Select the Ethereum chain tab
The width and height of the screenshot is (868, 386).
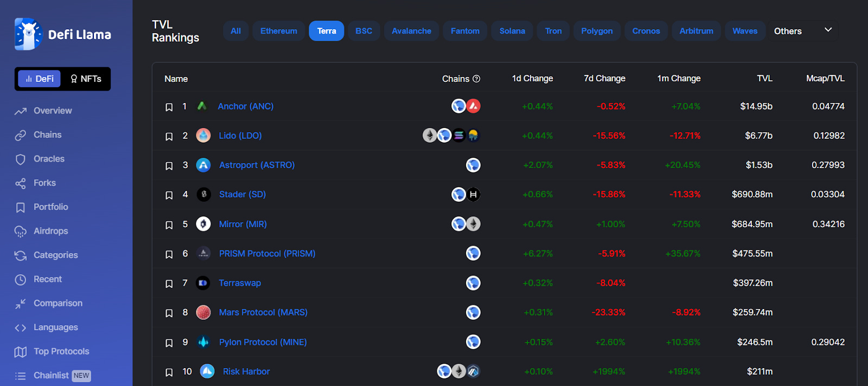click(279, 31)
